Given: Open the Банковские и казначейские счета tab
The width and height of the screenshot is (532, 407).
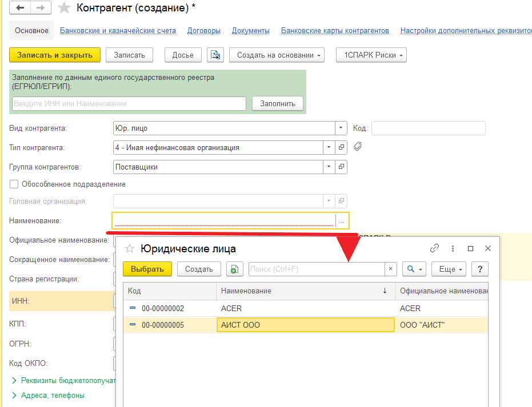Looking at the screenshot, I should tap(118, 30).
